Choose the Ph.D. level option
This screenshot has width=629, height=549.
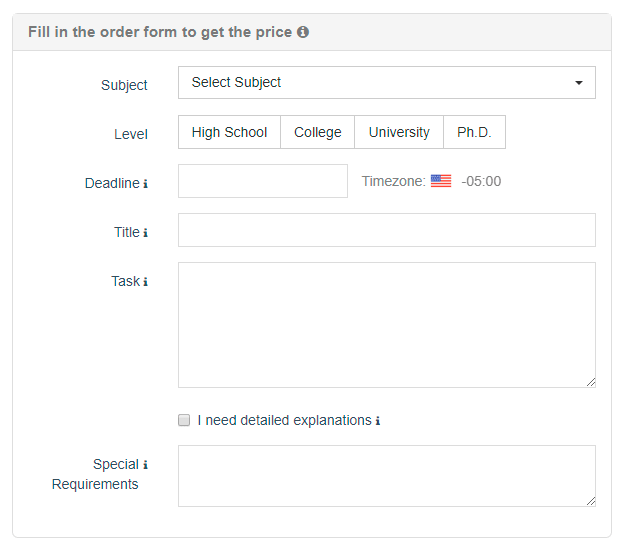[474, 133]
